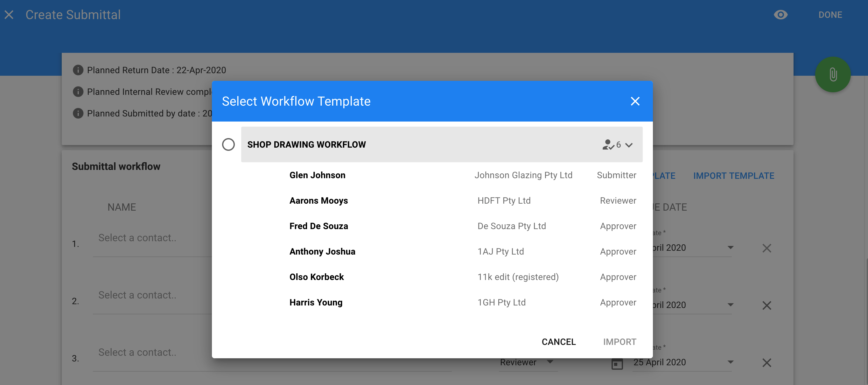Open the row 2 due date dropdown arrow
Viewport: 868px width, 385px height.
[731, 305]
